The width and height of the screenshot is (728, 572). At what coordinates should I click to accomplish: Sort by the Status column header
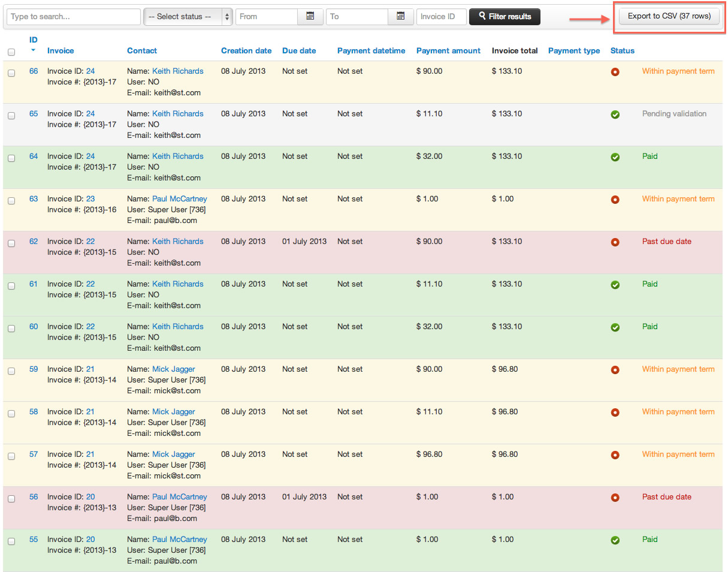point(622,51)
